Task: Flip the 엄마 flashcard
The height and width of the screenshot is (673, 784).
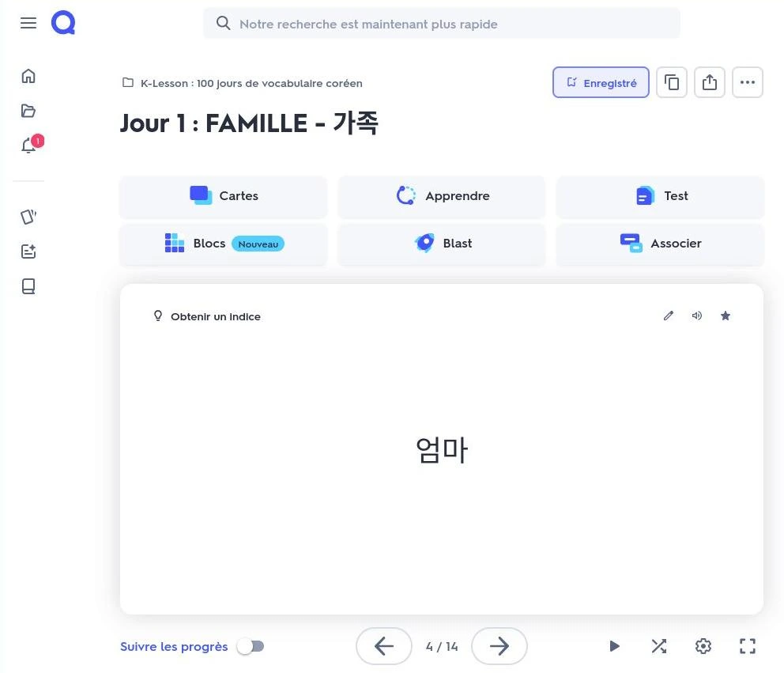Action: 442,449
